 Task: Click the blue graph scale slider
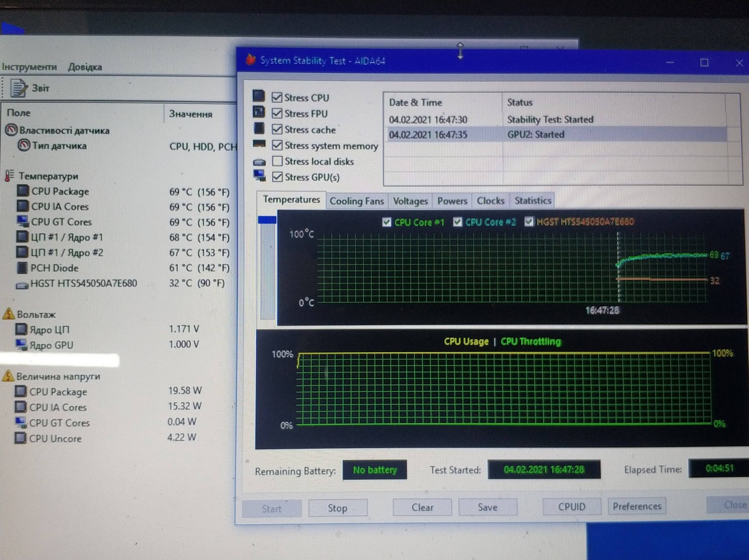coord(267,220)
